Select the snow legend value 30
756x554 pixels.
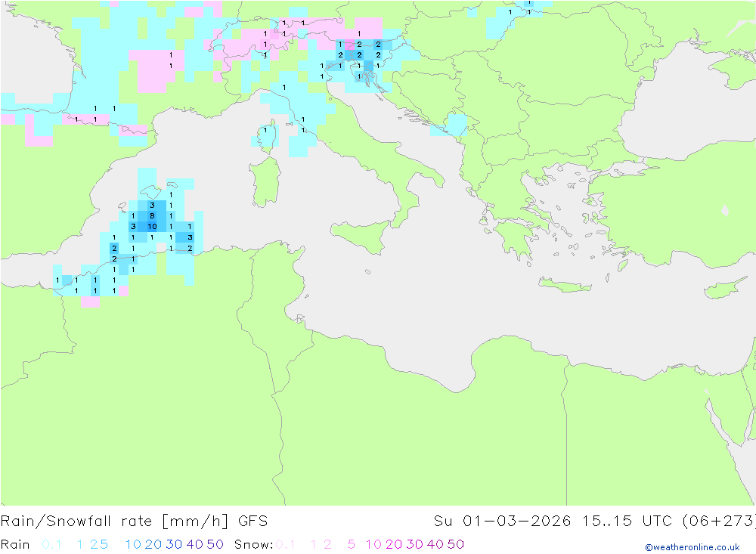414,544
